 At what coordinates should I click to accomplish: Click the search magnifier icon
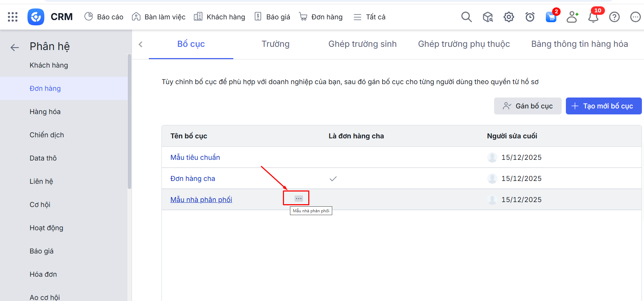pos(466,17)
